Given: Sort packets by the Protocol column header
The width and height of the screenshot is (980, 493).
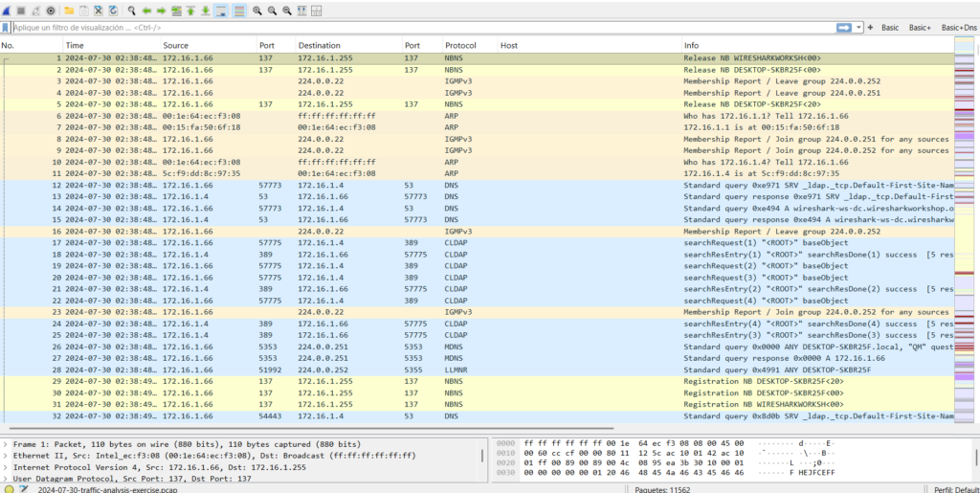Looking at the screenshot, I should (x=460, y=45).
